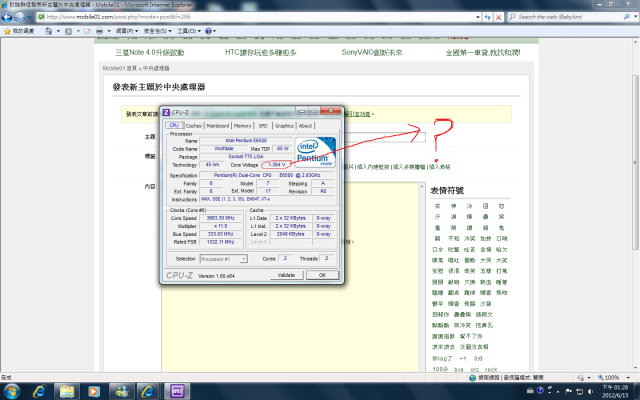The width and height of the screenshot is (640, 400).
Task: Switch to CPU-Z Memory tab
Action: [x=242, y=126]
